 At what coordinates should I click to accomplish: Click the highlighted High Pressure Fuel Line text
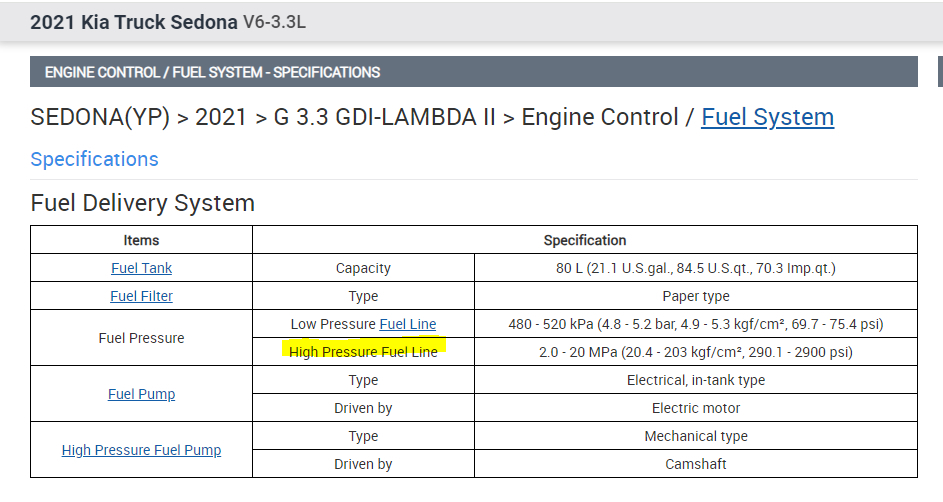[x=363, y=352]
